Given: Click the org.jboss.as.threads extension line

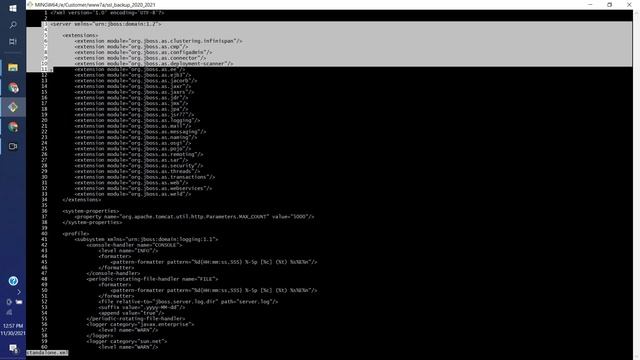Looking at the screenshot, I should pyautogui.click(x=137, y=171).
